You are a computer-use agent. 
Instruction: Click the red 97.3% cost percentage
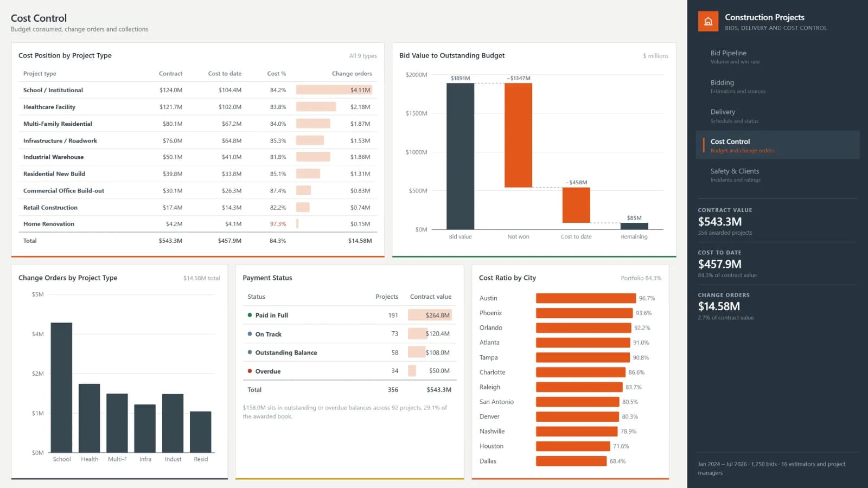pyautogui.click(x=278, y=224)
